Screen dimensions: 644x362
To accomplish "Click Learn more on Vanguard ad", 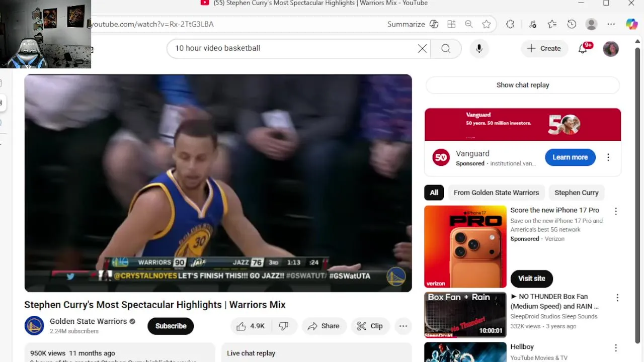I will tap(570, 157).
